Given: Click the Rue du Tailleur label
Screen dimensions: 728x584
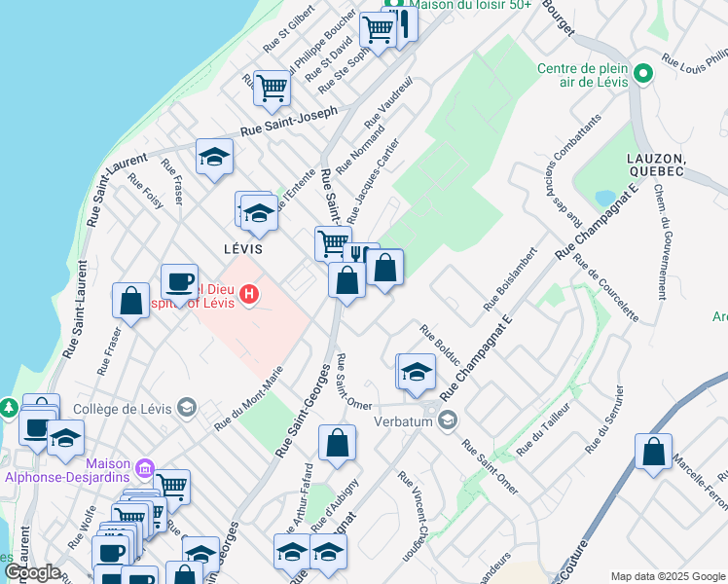Looking at the screenshot, I should click(543, 429).
